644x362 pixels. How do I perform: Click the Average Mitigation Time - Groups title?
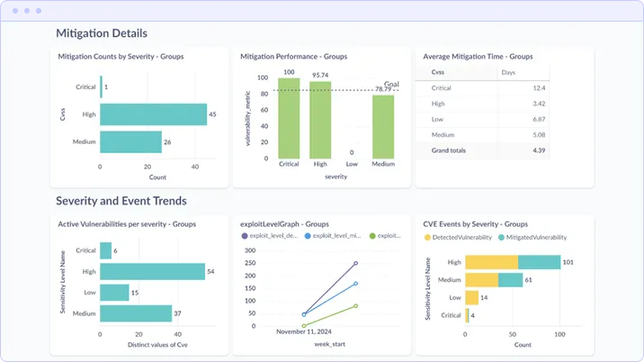pos(478,57)
